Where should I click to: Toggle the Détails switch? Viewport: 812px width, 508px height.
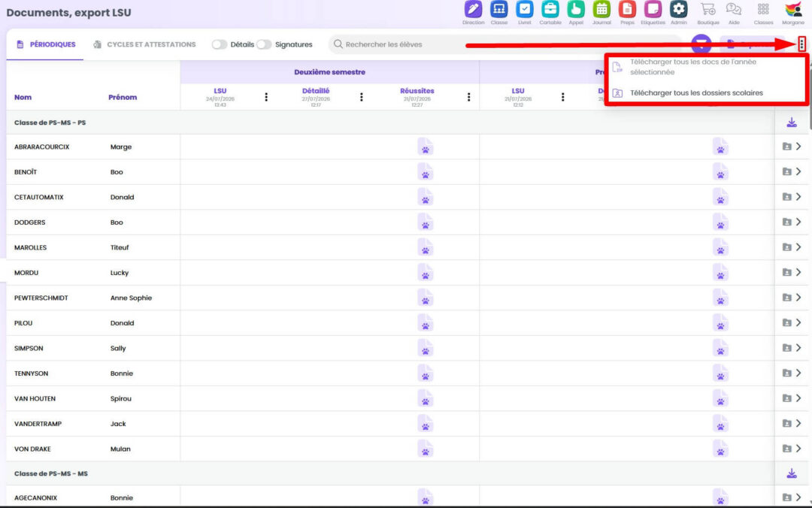[219, 44]
